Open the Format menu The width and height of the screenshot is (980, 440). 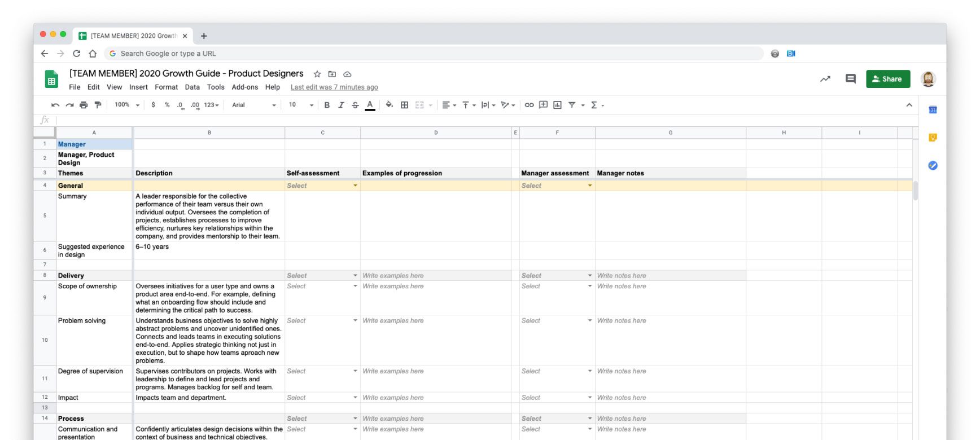tap(166, 87)
